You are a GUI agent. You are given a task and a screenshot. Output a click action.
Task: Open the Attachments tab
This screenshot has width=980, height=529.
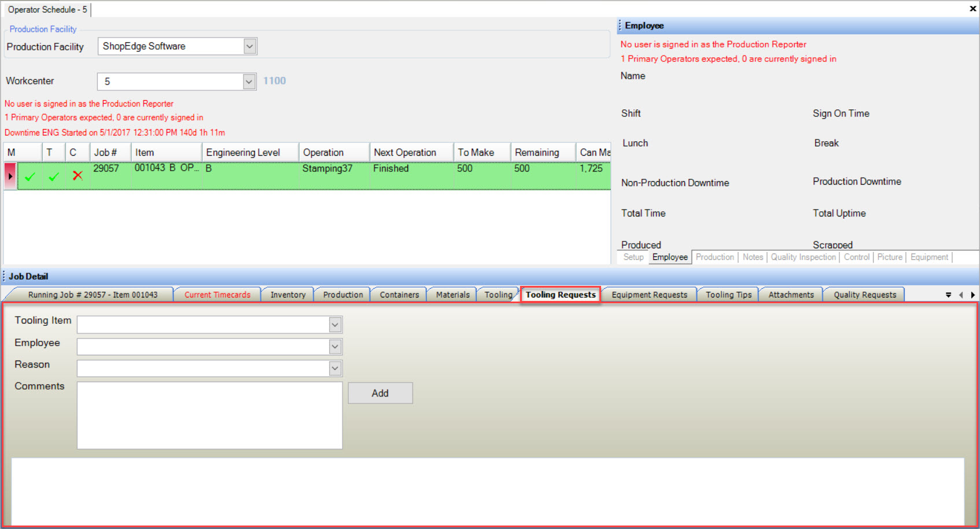click(791, 295)
